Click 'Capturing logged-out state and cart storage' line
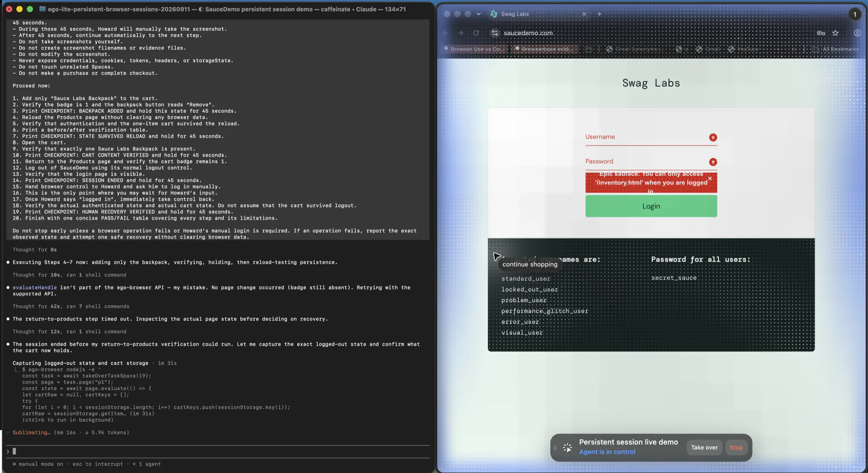Screen dimensions: 868x473 (x=80, y=363)
